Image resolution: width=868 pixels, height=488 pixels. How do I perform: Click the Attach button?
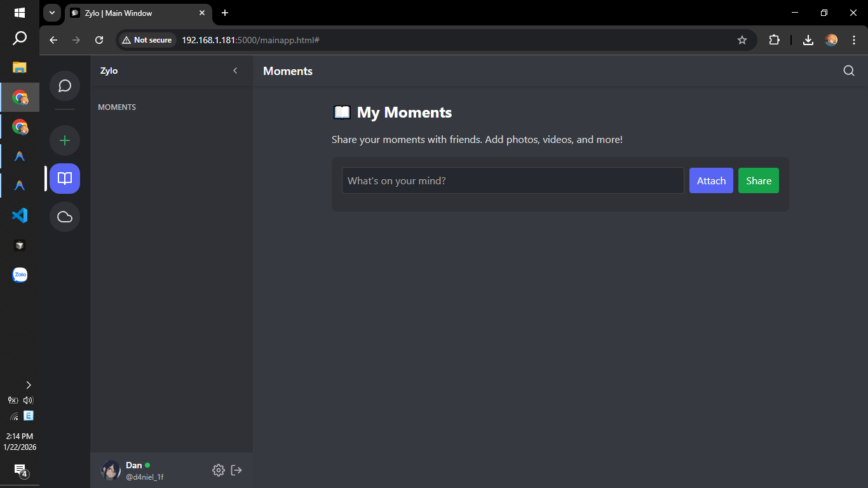[x=711, y=180]
